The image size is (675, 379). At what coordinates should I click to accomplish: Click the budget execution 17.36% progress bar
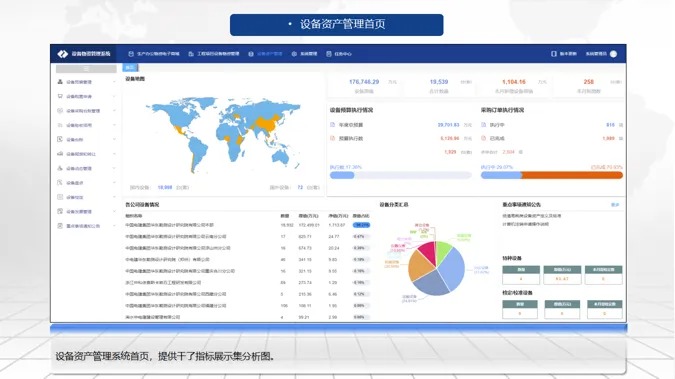(x=400, y=175)
